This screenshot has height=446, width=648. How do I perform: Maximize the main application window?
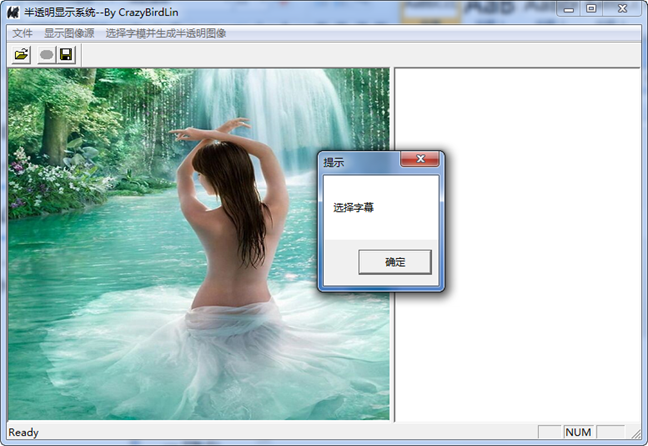click(591, 9)
